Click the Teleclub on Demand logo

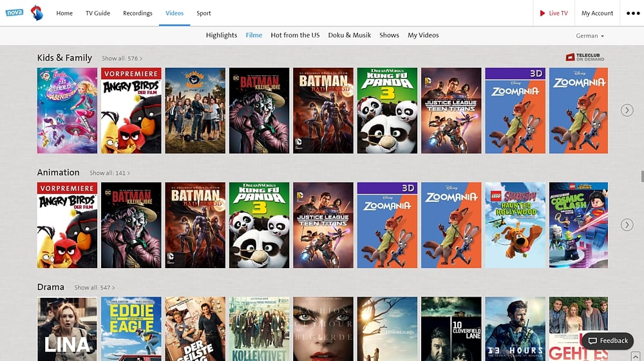[585, 57]
